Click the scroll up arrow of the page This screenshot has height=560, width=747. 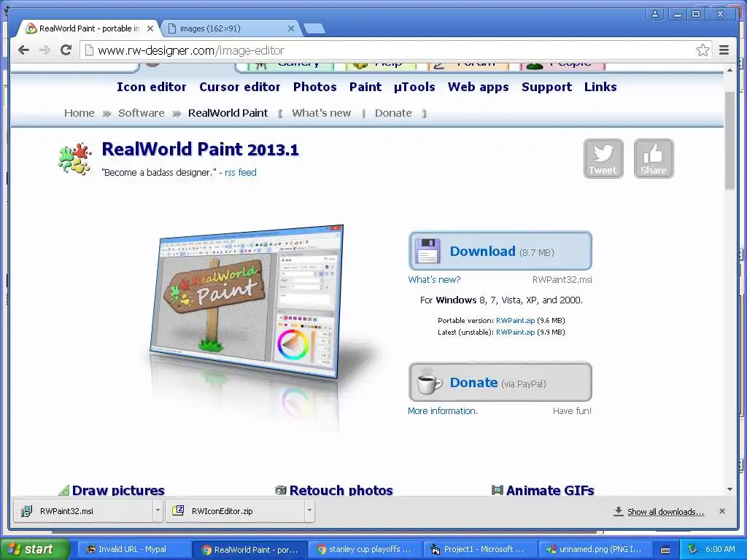tap(729, 70)
